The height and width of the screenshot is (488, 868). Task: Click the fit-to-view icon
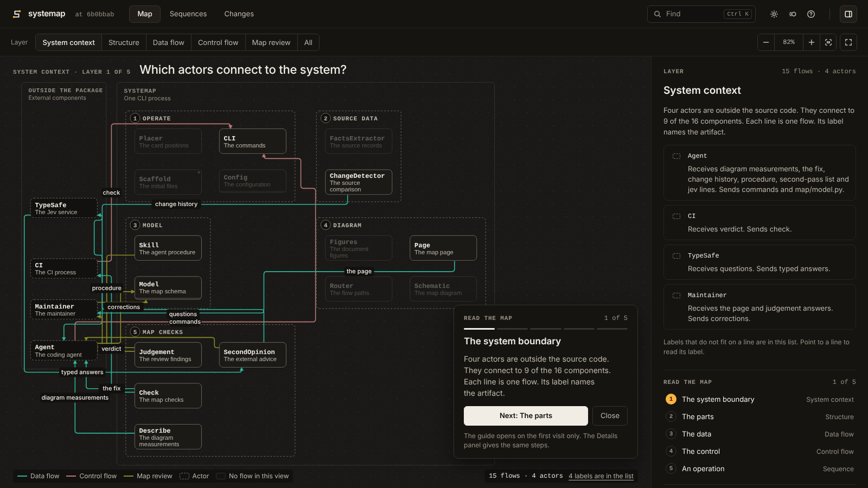[x=828, y=42]
